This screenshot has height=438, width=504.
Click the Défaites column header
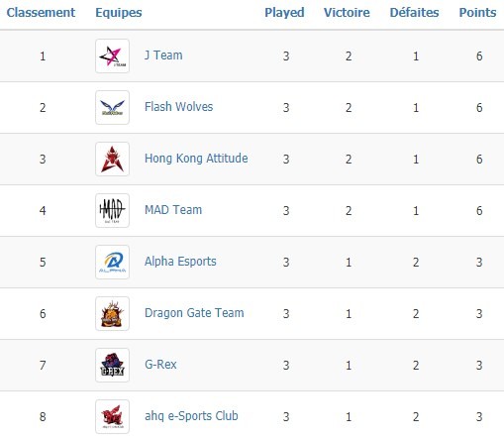pyautogui.click(x=414, y=13)
